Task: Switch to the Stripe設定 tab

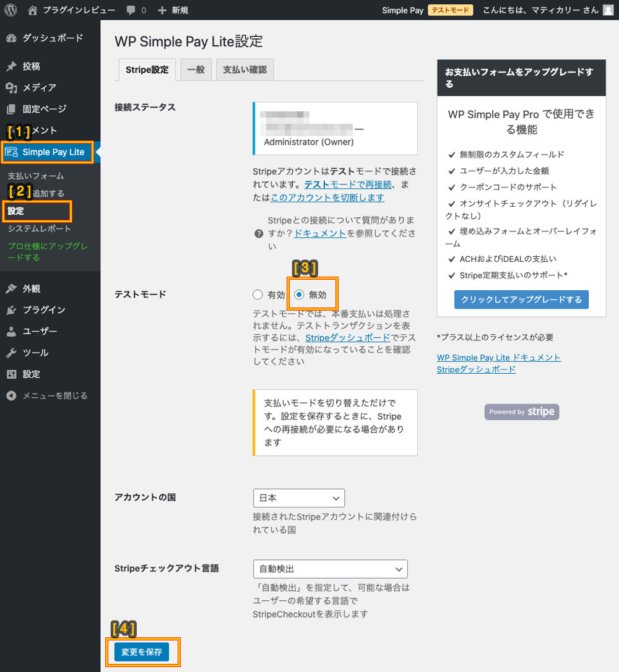Action: pyautogui.click(x=147, y=70)
